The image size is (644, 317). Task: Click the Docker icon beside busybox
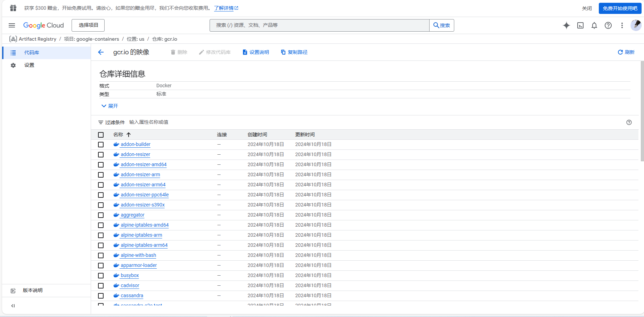[116, 275]
